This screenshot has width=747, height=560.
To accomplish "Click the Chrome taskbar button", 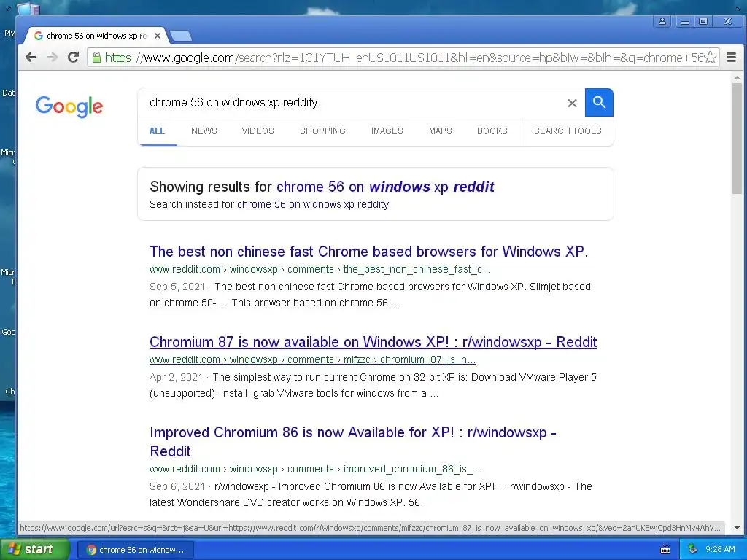I will [135, 550].
